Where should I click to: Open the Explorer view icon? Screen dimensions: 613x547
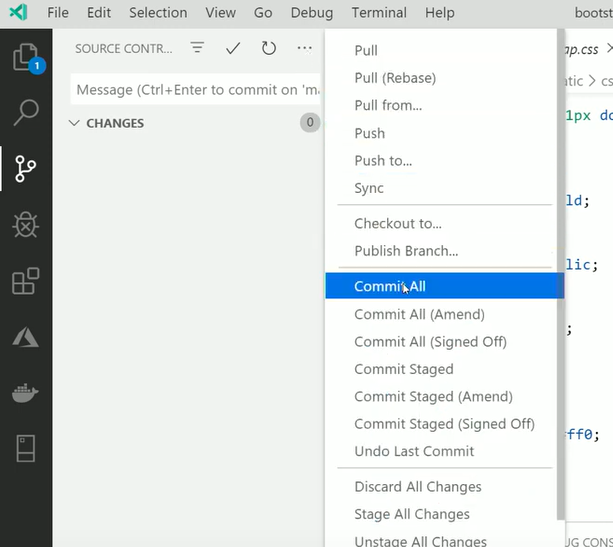(x=25, y=58)
